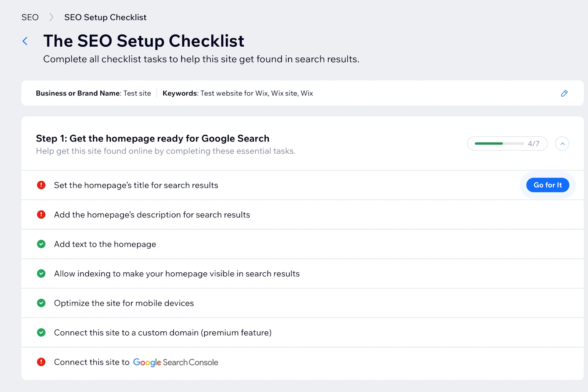Click green check icon beside Allow indexing
This screenshot has width=588, height=392.
[x=41, y=273]
